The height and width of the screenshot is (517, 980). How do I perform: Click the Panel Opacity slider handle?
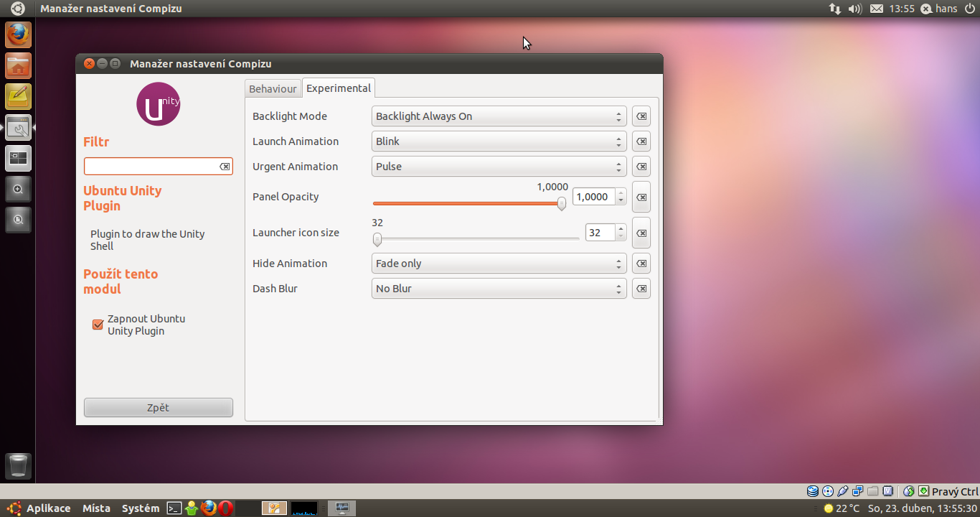[x=562, y=203]
